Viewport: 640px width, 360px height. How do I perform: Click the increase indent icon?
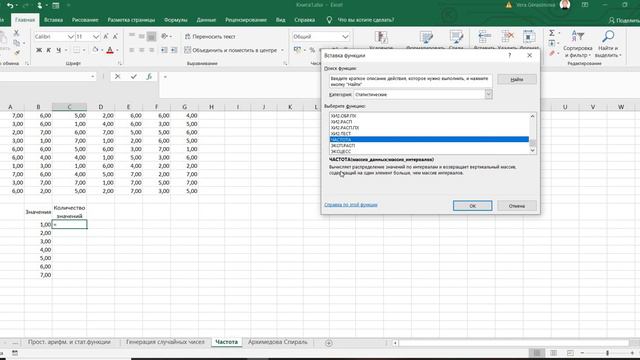[174, 50]
